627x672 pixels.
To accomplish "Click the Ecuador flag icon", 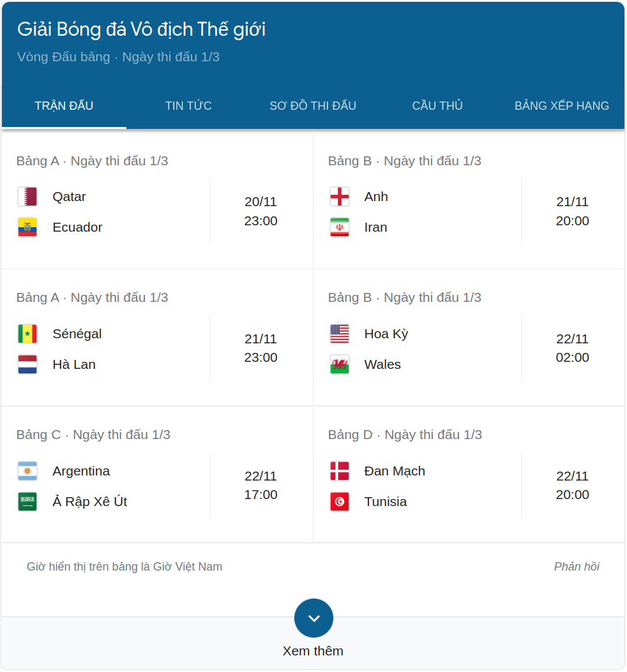I will pyautogui.click(x=27, y=227).
